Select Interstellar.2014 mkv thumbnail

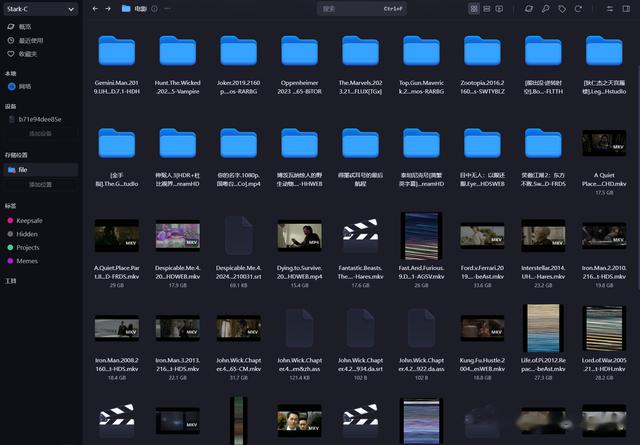[x=543, y=236]
